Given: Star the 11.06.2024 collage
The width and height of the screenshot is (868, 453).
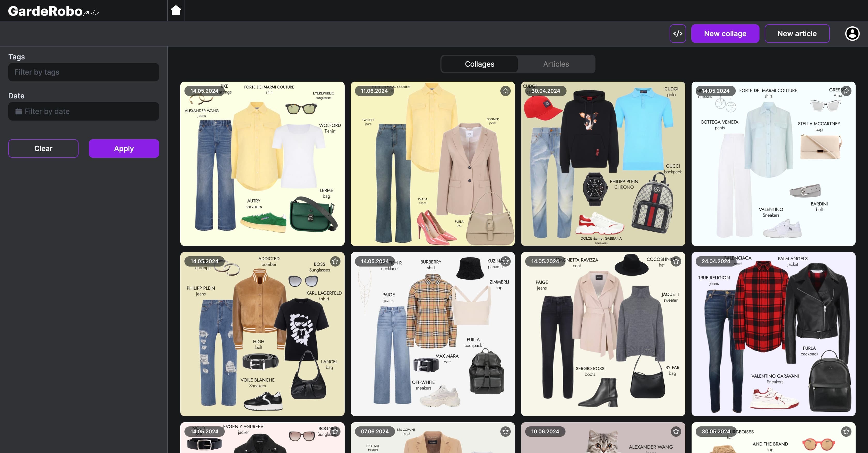Looking at the screenshot, I should tap(505, 91).
